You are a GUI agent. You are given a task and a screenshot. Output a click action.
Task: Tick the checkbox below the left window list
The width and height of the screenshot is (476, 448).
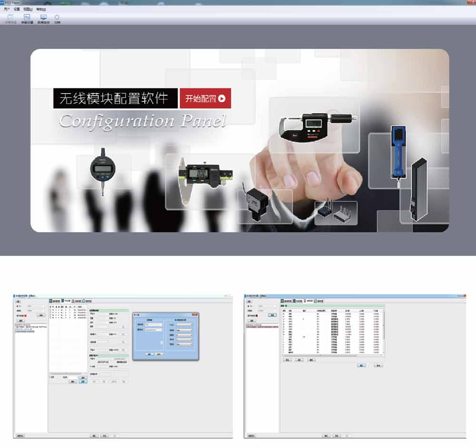point(51,377)
